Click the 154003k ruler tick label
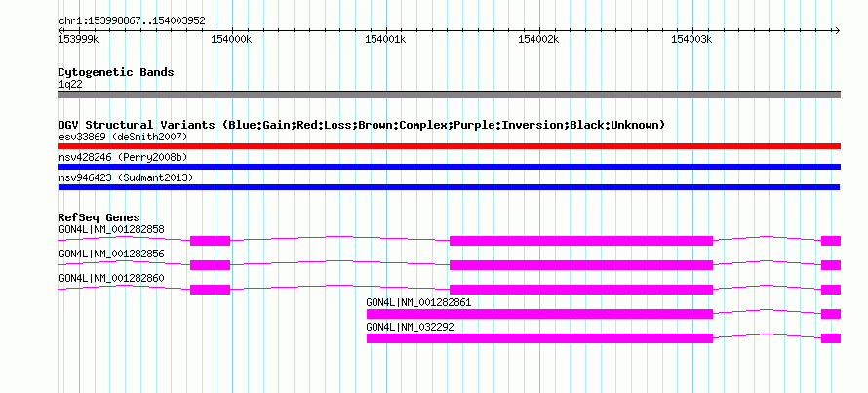The image size is (868, 393). tap(692, 39)
